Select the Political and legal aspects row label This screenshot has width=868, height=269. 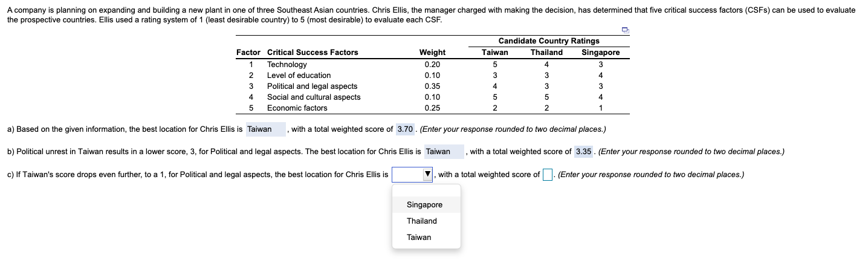[x=313, y=86]
